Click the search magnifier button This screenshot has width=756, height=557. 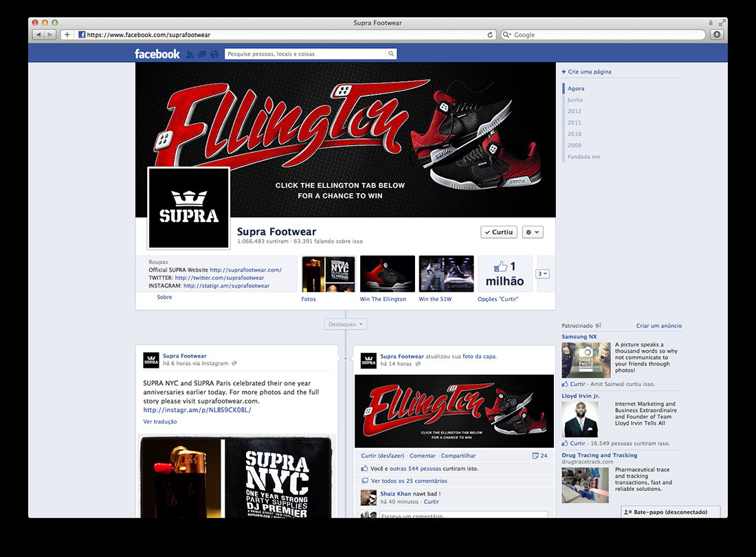[391, 54]
